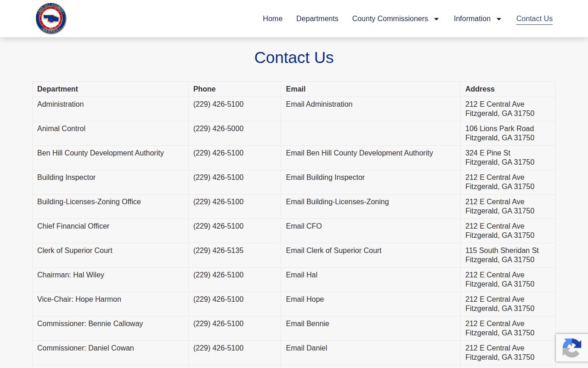Click Email Administration link
This screenshot has height=368, width=588.
(x=319, y=104)
